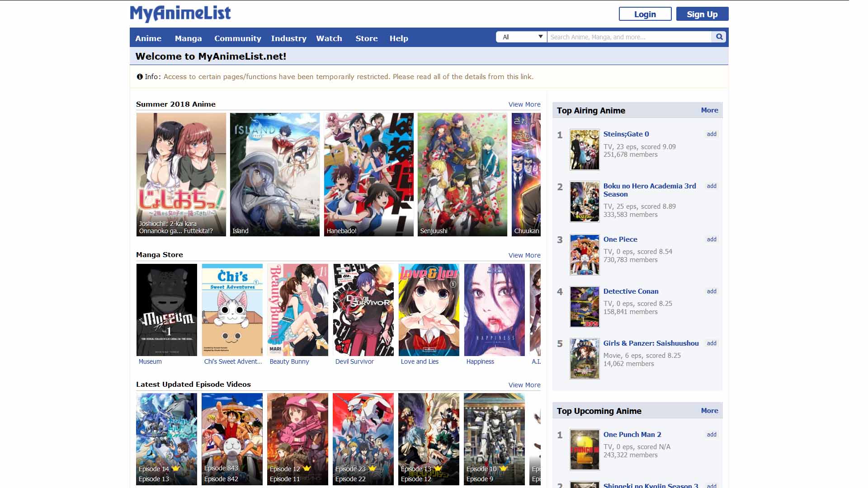Click the MyAnimeList logo
The width and height of the screenshot is (868, 488).
(179, 13)
